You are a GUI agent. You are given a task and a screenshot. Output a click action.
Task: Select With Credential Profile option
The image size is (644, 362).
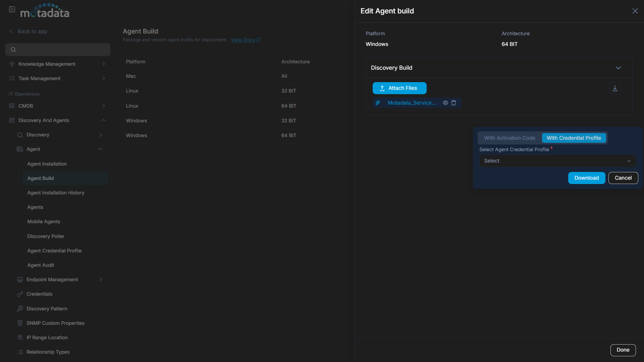click(x=574, y=138)
